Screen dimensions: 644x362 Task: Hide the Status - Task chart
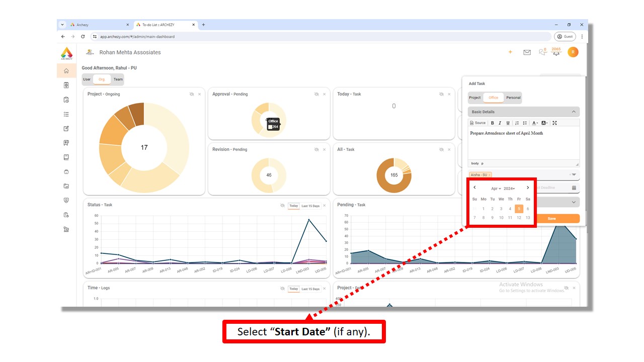click(283, 205)
